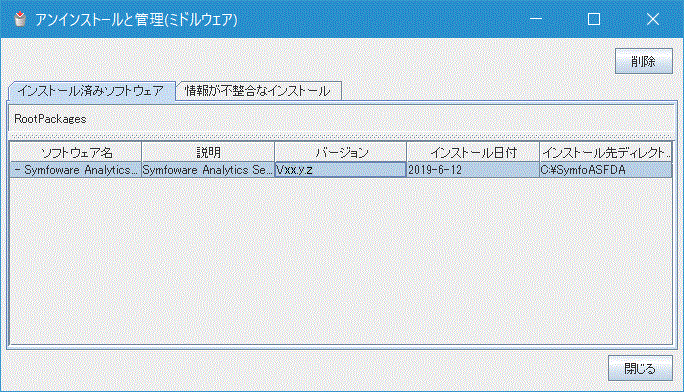
Task: Maximize the アンインストールと管理 window
Action: pyautogui.click(x=594, y=19)
